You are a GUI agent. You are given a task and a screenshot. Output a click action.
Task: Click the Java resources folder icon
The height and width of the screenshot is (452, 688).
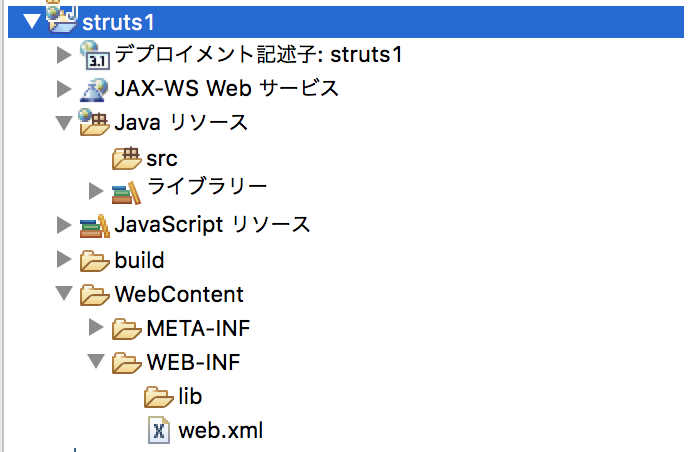tap(95, 123)
